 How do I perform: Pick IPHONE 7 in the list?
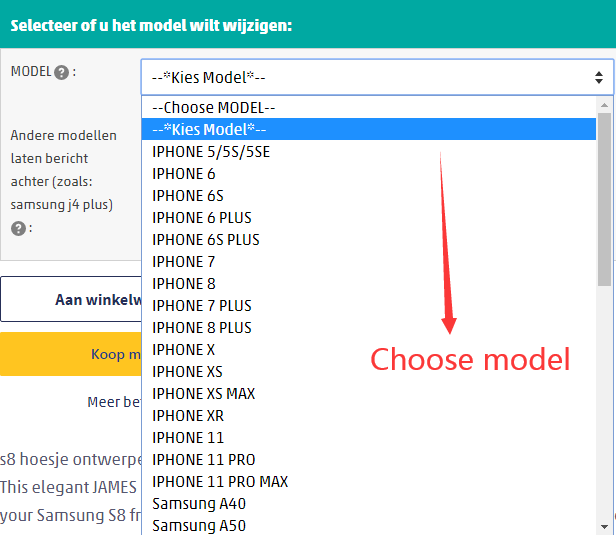[368, 262]
